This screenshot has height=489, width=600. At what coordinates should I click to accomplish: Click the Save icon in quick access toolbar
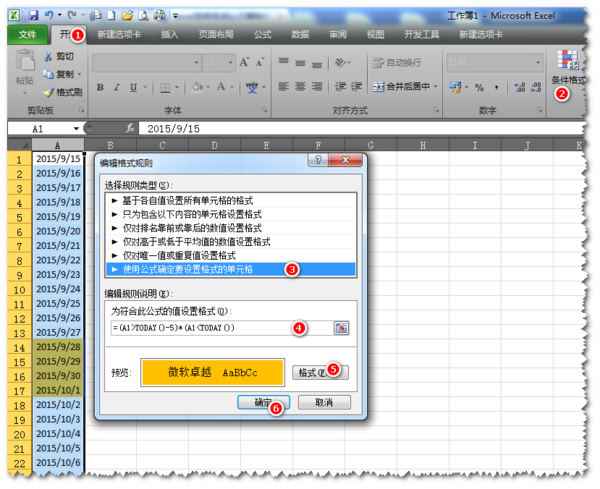pyautogui.click(x=34, y=16)
